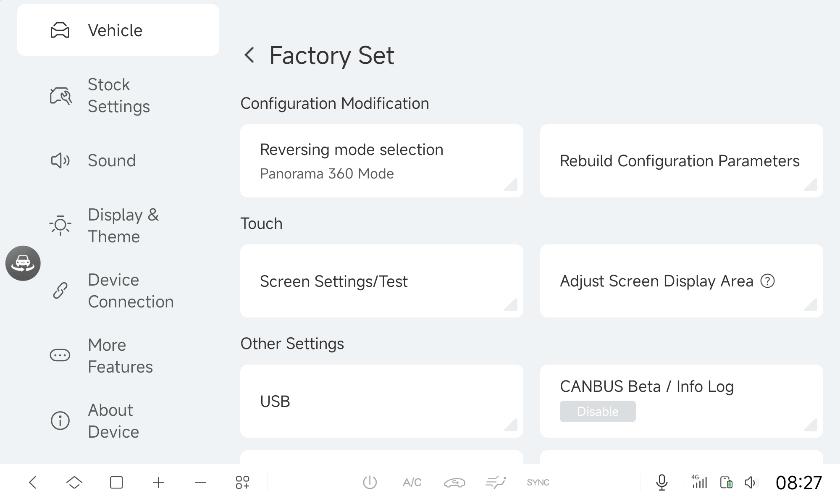Screen dimensions: 840x504
Task: Go back from Factory Set page
Action: (249, 55)
